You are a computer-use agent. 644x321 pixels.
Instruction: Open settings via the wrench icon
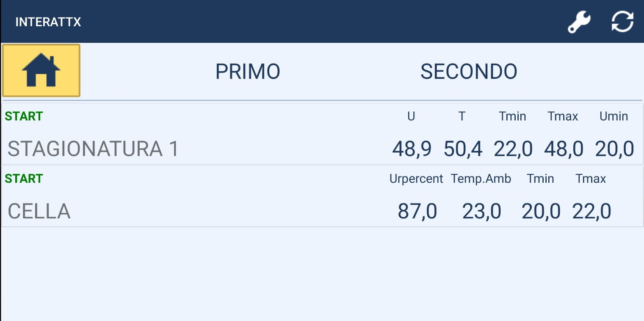578,22
